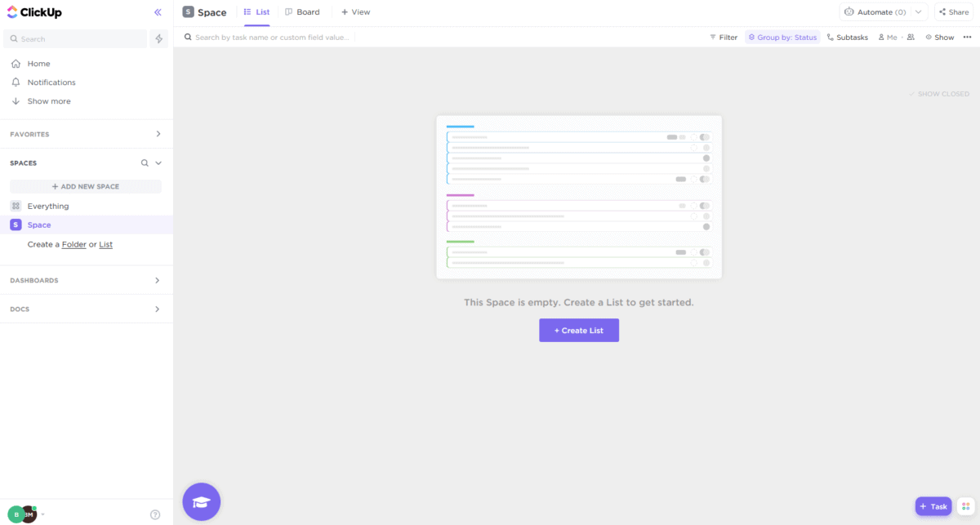Collapse the sidebar with double-chevron icon
The width and height of the screenshot is (980, 525).
pyautogui.click(x=158, y=11)
